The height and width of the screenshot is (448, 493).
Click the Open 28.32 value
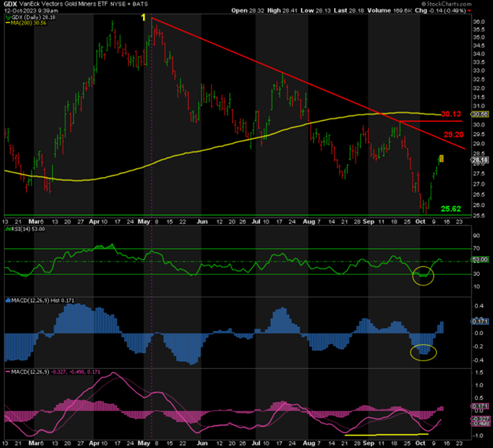pyautogui.click(x=246, y=10)
